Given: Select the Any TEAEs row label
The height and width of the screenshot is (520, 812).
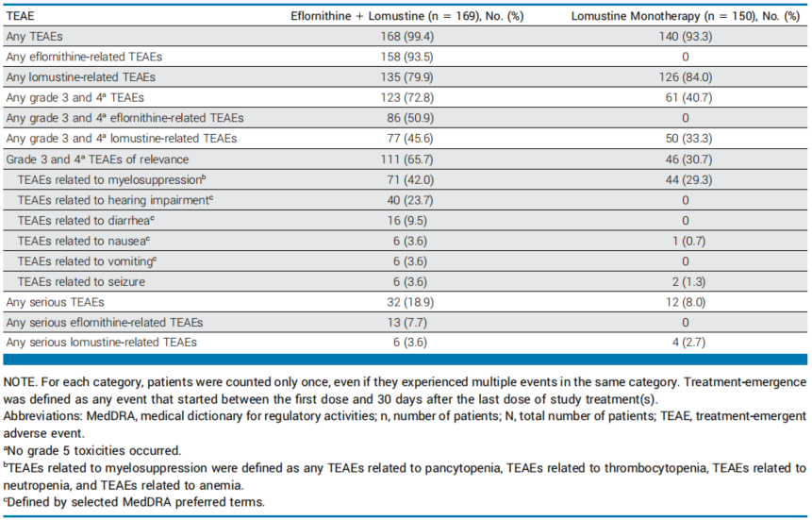Looking at the screenshot, I should (x=34, y=36).
